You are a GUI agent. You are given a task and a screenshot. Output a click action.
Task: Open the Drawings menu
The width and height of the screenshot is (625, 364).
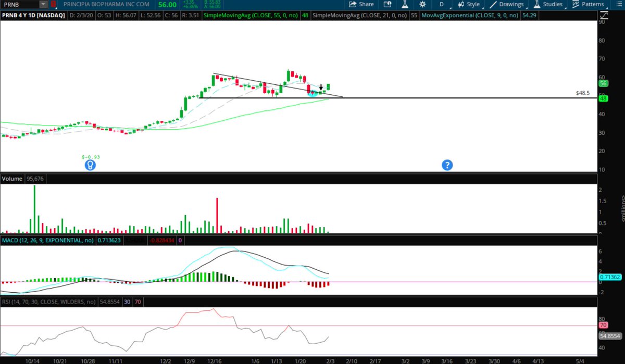[507, 4]
